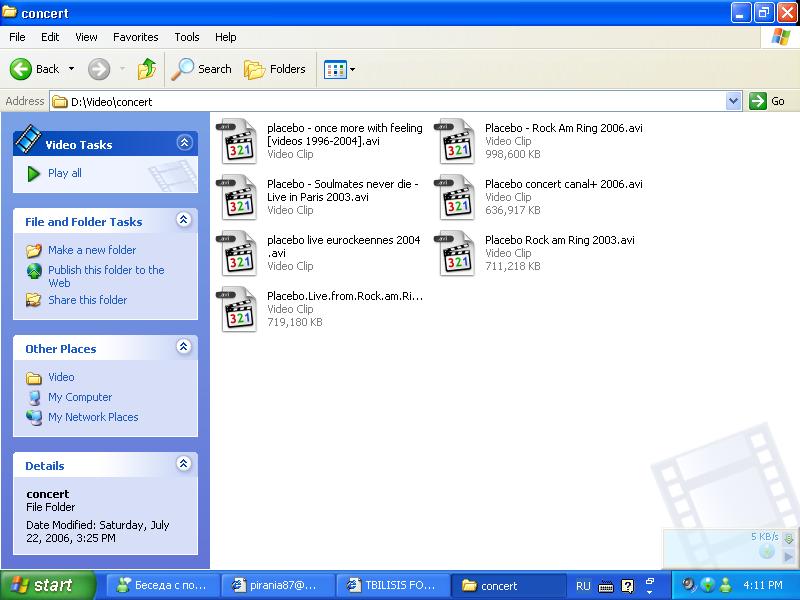
Task: Open the View menu
Action: coord(86,37)
